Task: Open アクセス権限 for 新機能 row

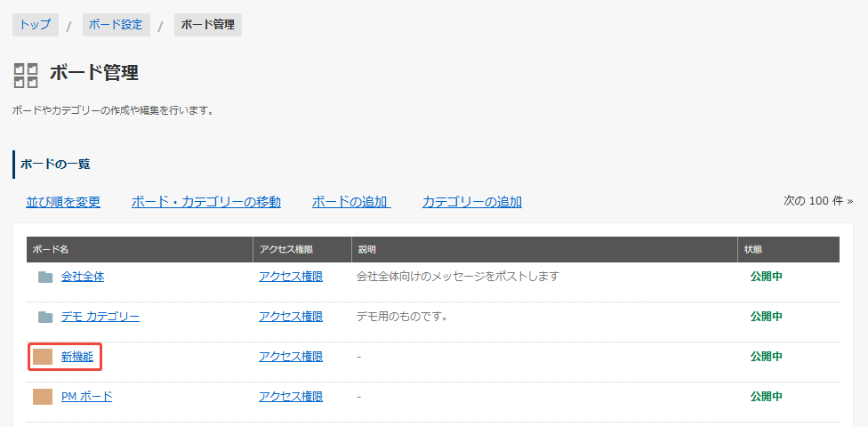Action: (291, 358)
